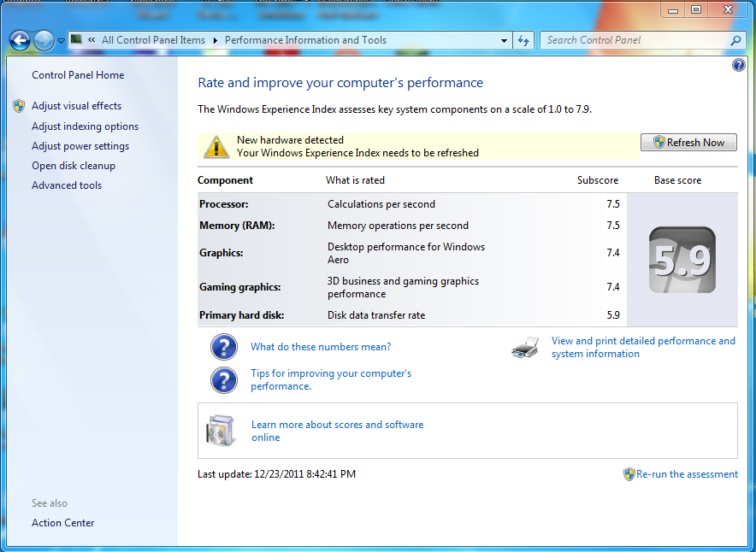Viewport: 756px width, 552px height.
Task: Click the shield icon beside Adjust visual effects
Action: [19, 106]
